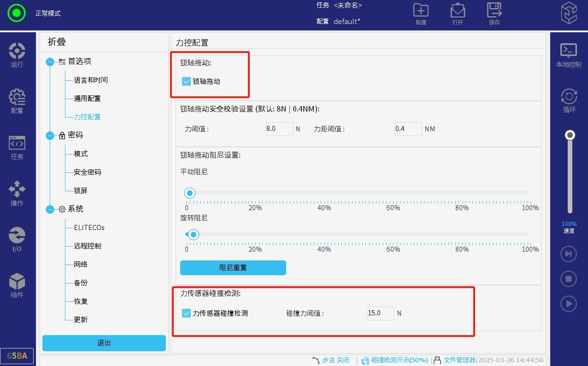
Task: Select 网络 in the system menu
Action: (81, 265)
